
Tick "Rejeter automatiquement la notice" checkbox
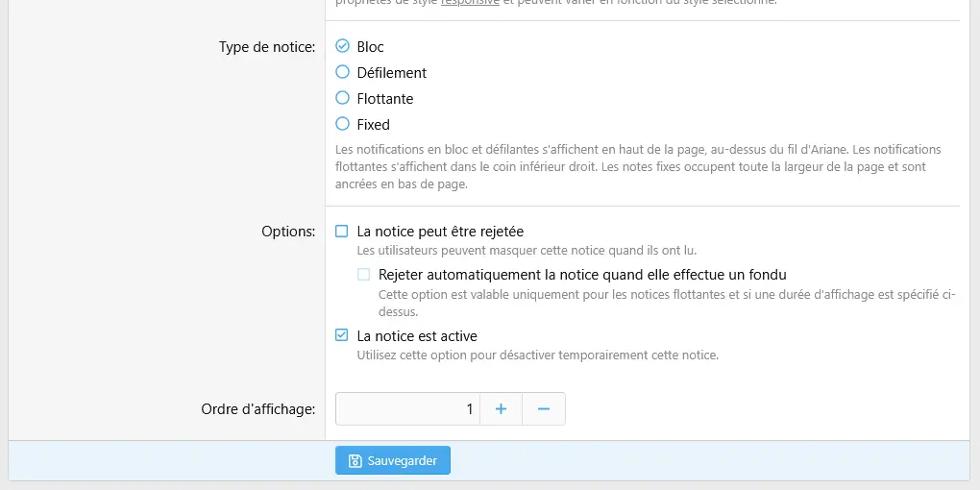coord(364,275)
